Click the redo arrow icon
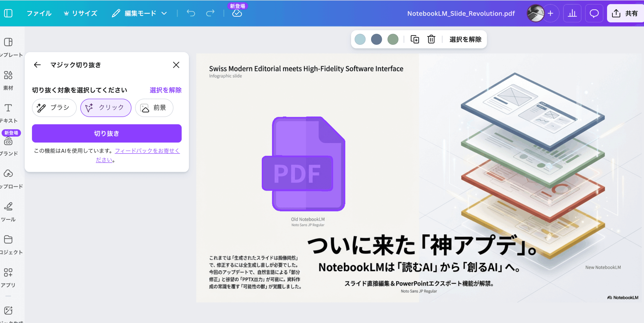Image resolution: width=644 pixels, height=323 pixels. coord(210,13)
